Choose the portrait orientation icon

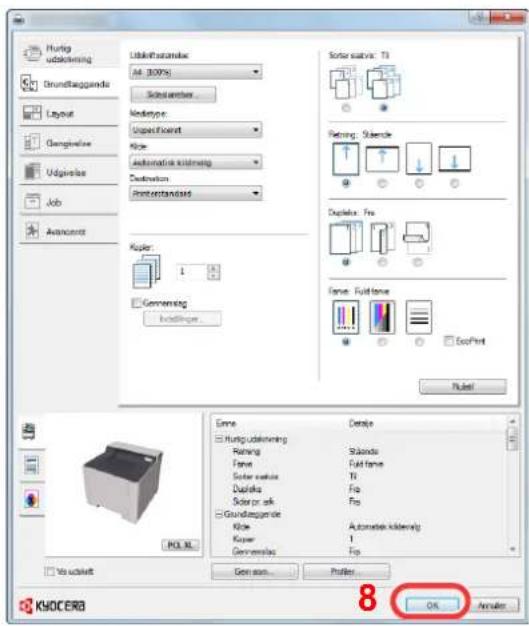click(x=346, y=159)
